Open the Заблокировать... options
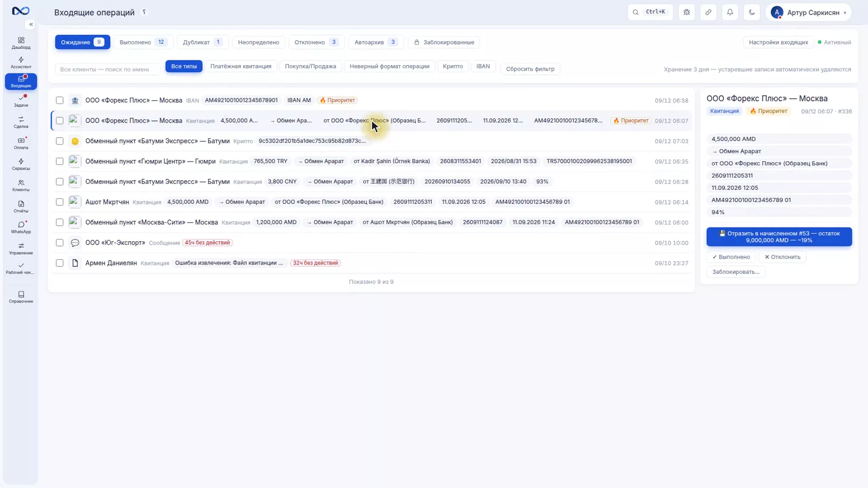The height and width of the screenshot is (488, 868). click(736, 272)
